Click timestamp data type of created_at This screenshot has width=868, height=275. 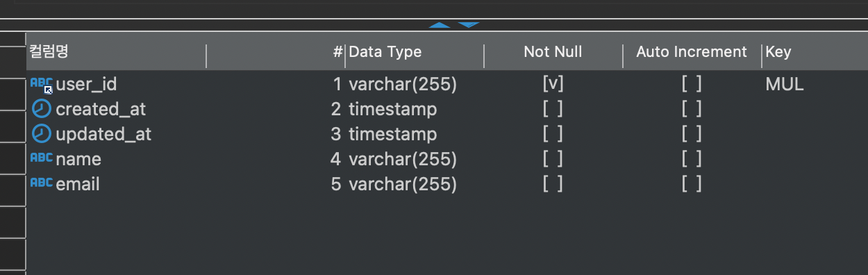(393, 109)
